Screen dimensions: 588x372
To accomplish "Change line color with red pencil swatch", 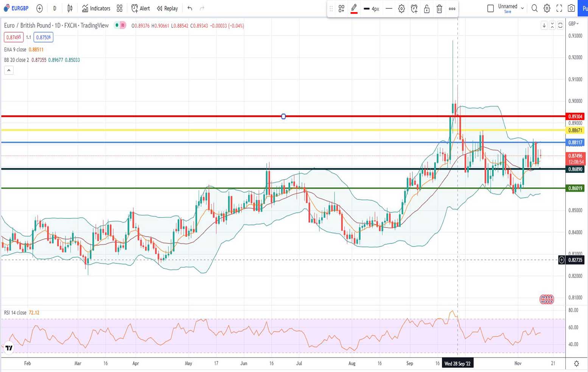I will 354,9.
